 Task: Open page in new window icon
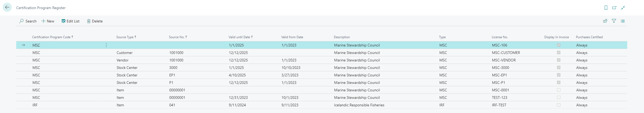[x=614, y=8]
